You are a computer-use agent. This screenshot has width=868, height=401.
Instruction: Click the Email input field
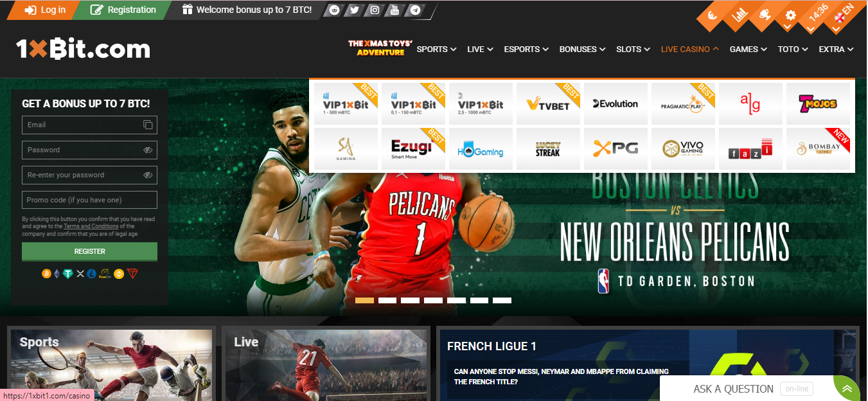(x=84, y=125)
